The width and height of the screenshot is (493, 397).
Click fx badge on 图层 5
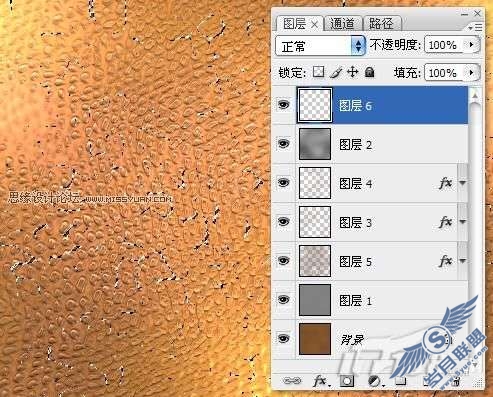point(446,261)
